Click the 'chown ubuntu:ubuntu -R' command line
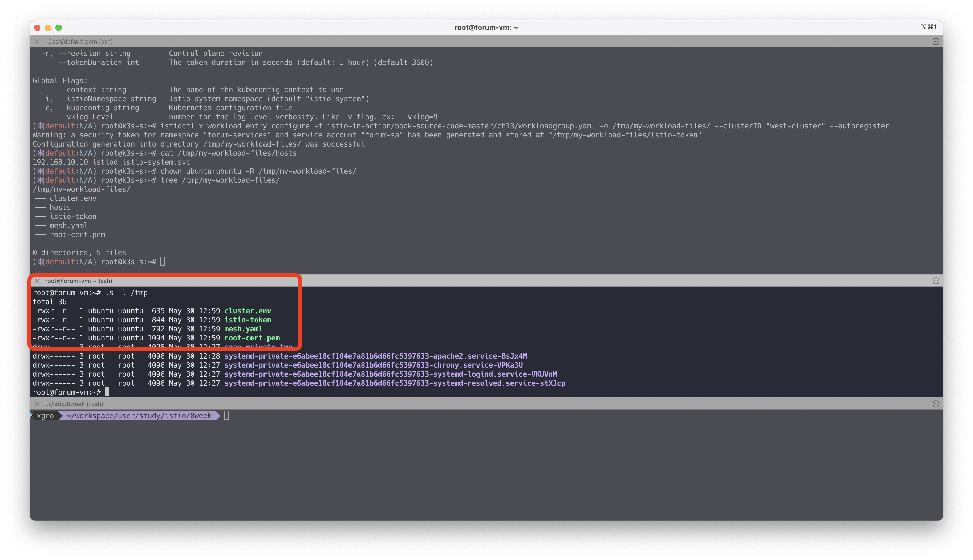Screen dimensions: 973x560 click(258, 171)
